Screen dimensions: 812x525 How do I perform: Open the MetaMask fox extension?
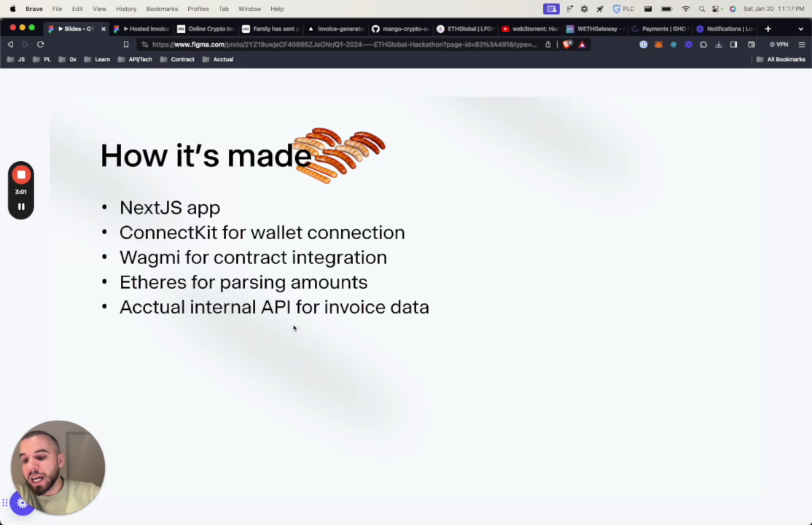[x=658, y=44]
